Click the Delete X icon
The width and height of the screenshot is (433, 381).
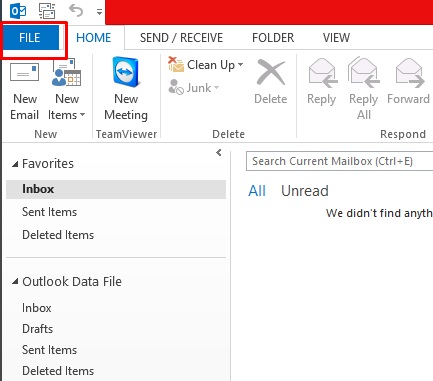[x=271, y=72]
